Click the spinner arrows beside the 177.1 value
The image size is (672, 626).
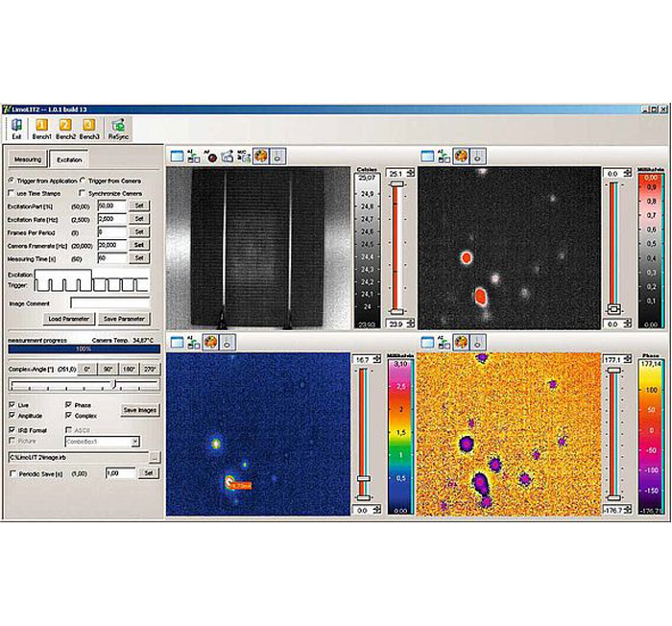tap(628, 358)
